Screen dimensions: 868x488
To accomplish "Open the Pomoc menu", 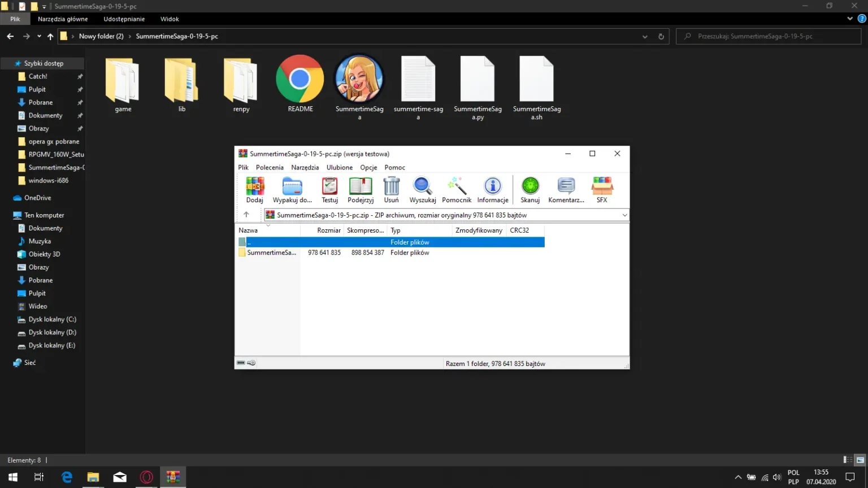I will [395, 167].
